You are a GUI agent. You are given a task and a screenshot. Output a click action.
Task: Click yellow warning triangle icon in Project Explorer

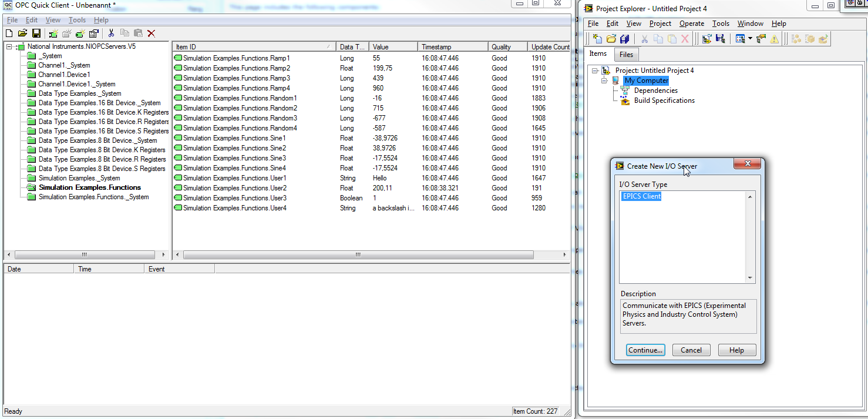click(775, 39)
